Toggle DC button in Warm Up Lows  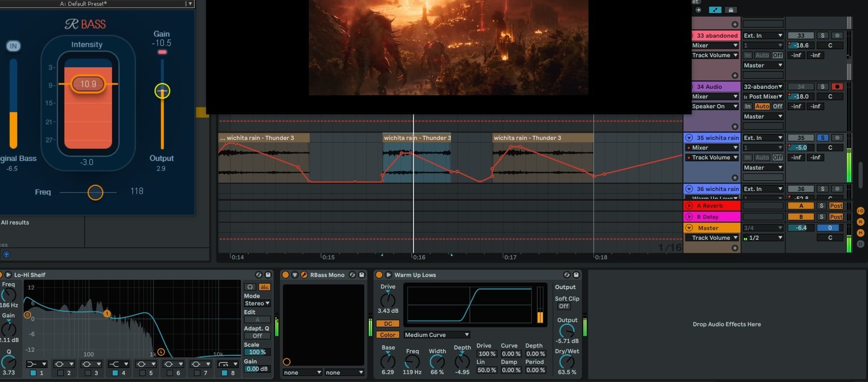click(x=388, y=323)
